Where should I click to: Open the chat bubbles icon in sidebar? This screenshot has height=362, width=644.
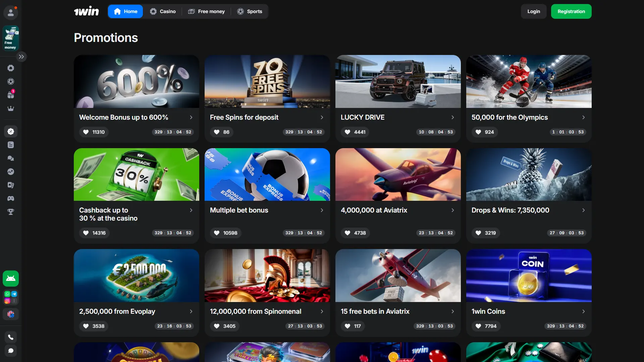(11, 158)
